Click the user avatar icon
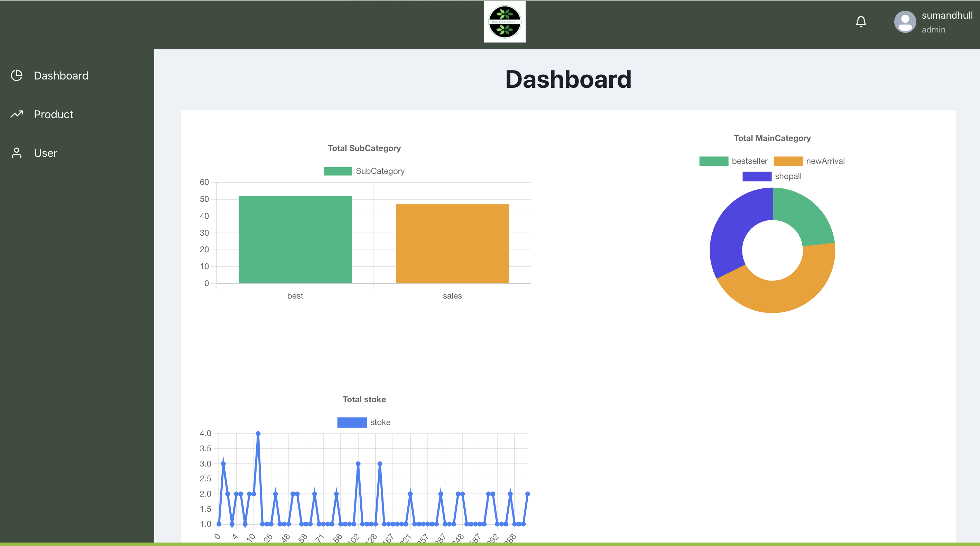The image size is (980, 546). coord(905,22)
